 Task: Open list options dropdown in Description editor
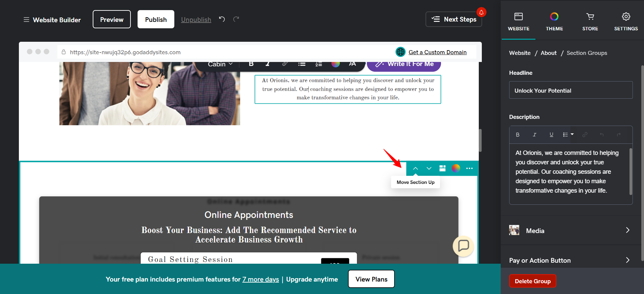coord(568,135)
